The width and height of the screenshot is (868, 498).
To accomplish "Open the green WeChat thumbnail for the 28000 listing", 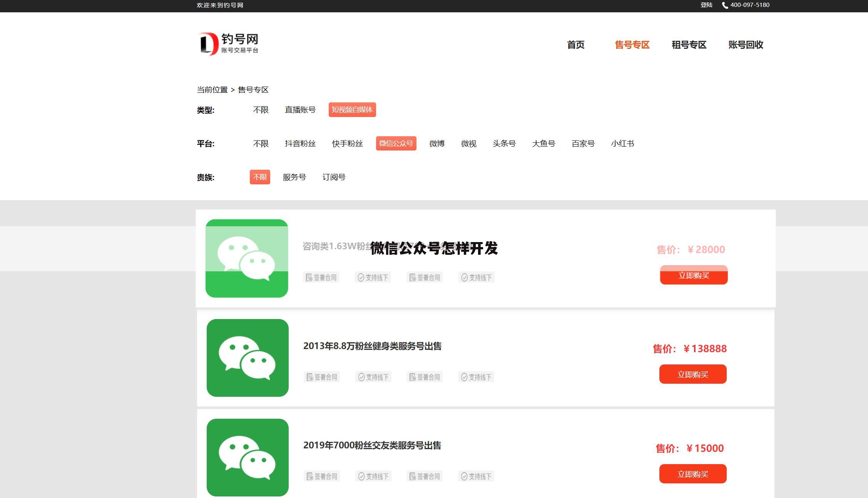I will point(247,258).
